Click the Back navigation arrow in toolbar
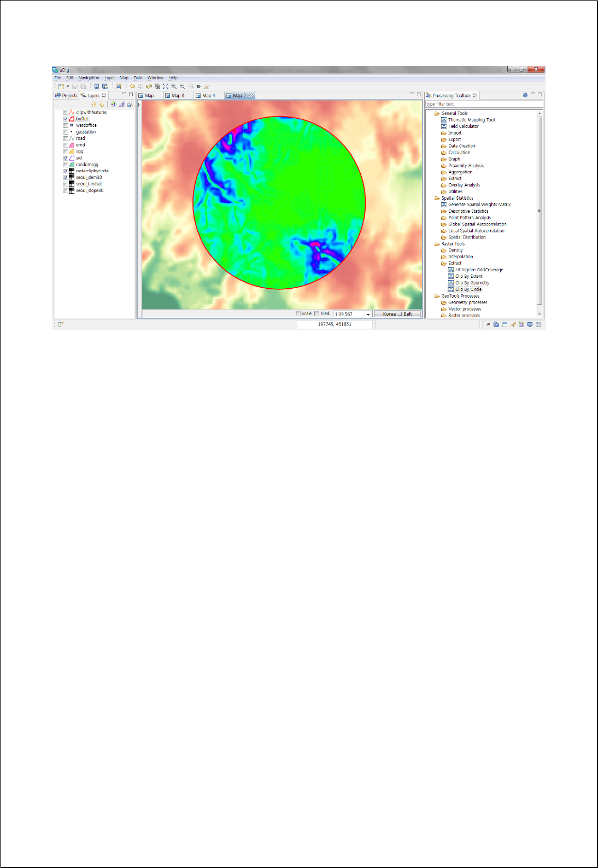Screen dimensions: 598x868 point(132,86)
